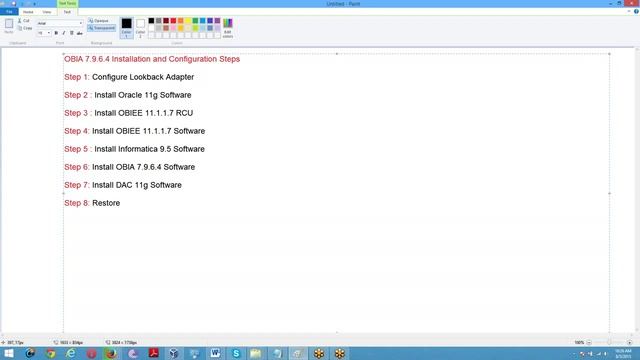This screenshot has height=360, width=640.
Task: Open the File menu
Action: 9,12
